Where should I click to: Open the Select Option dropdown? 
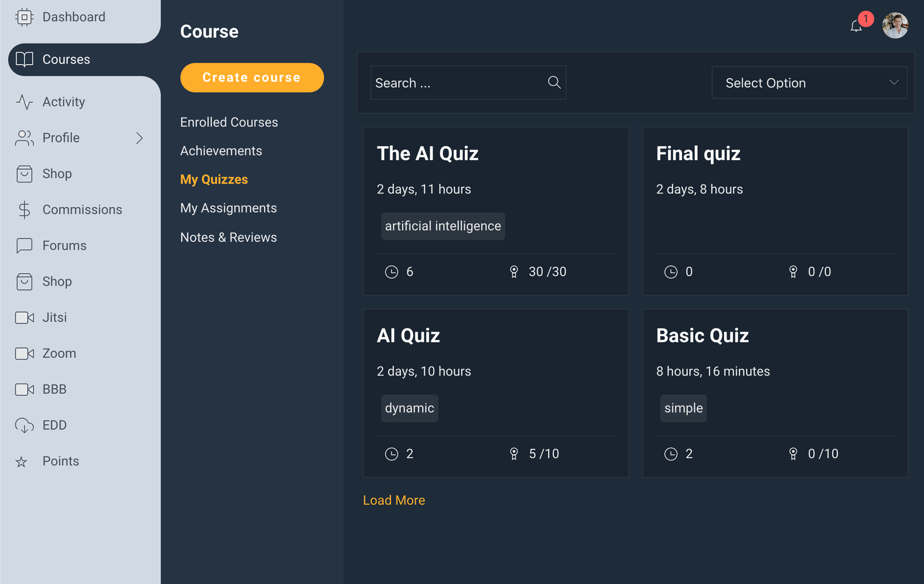809,83
